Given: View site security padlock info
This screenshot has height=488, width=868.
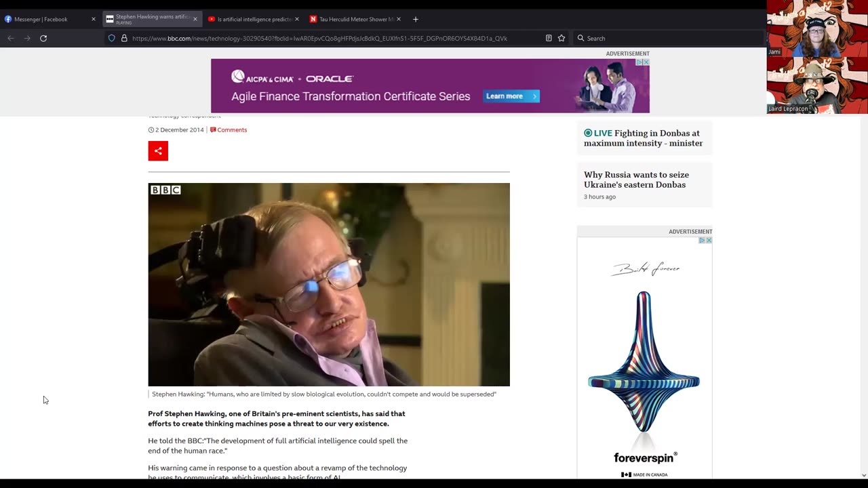Looking at the screenshot, I should coord(124,38).
